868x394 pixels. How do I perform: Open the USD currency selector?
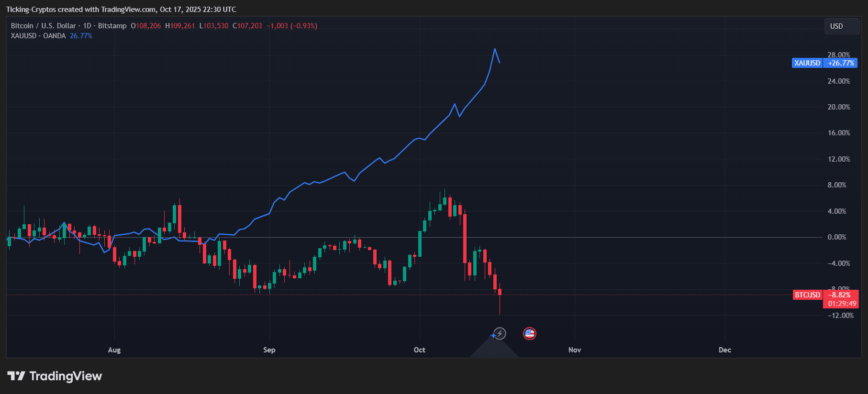pos(841,26)
